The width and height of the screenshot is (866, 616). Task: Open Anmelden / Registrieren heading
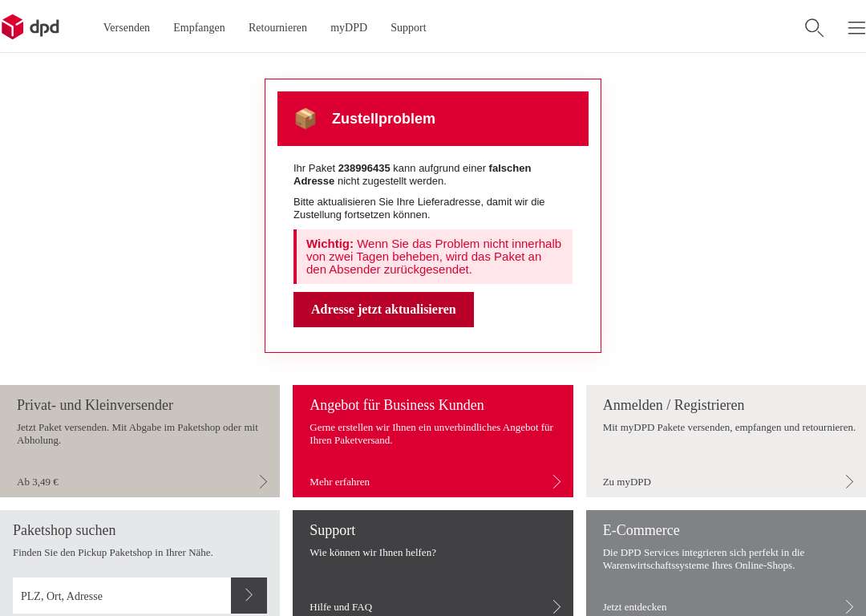[x=674, y=405]
